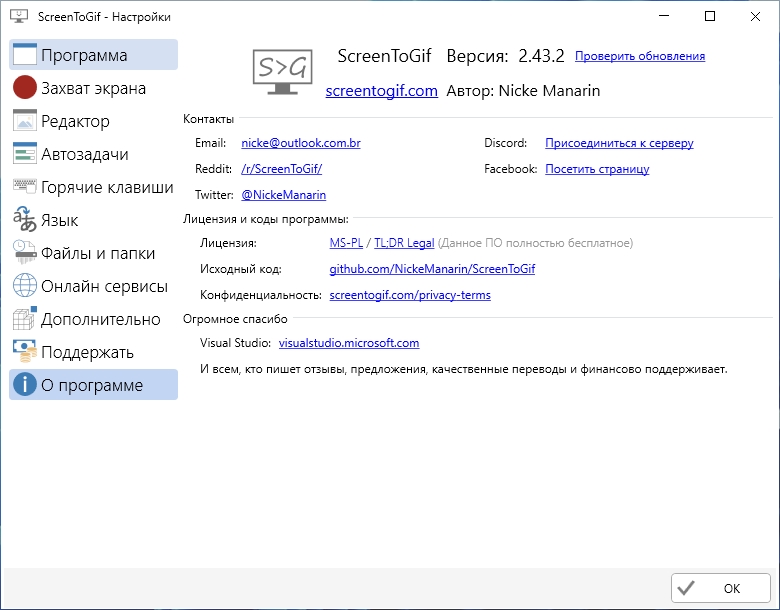Minimize the settings window

pyautogui.click(x=664, y=16)
